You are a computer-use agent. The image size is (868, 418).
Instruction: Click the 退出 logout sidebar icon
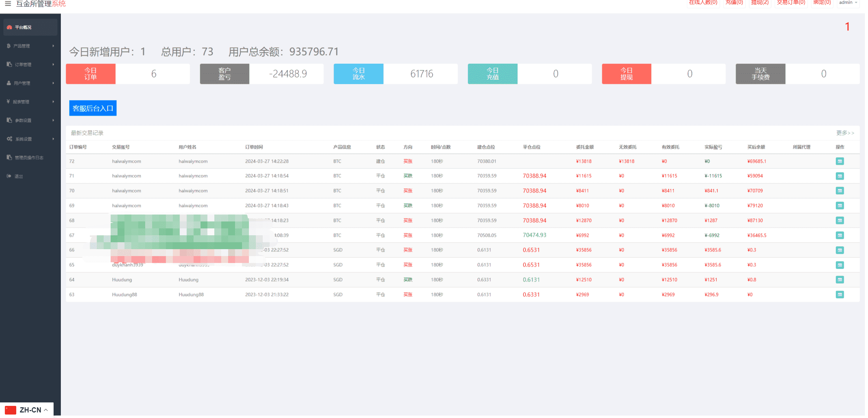9,176
